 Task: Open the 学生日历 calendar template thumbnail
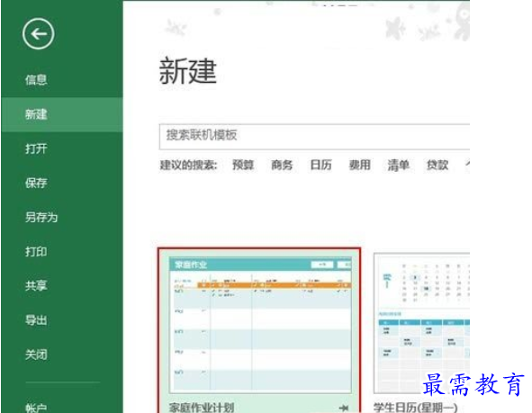(x=422, y=323)
